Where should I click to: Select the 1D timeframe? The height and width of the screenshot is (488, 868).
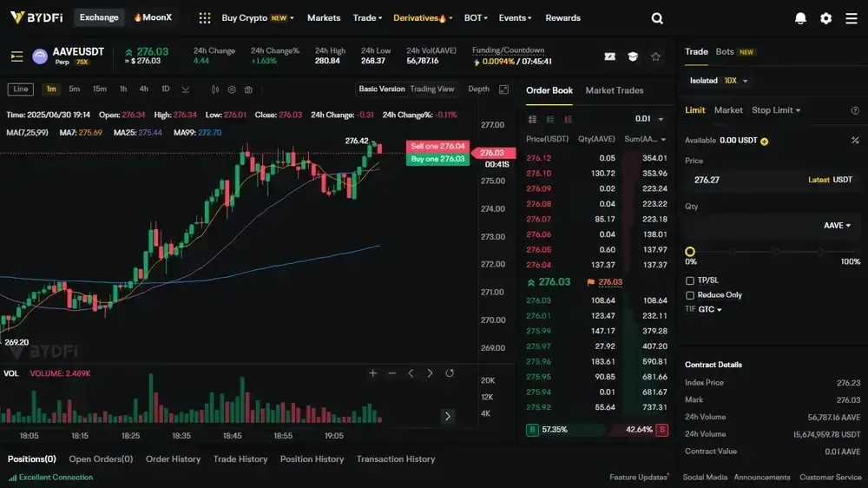pos(165,89)
